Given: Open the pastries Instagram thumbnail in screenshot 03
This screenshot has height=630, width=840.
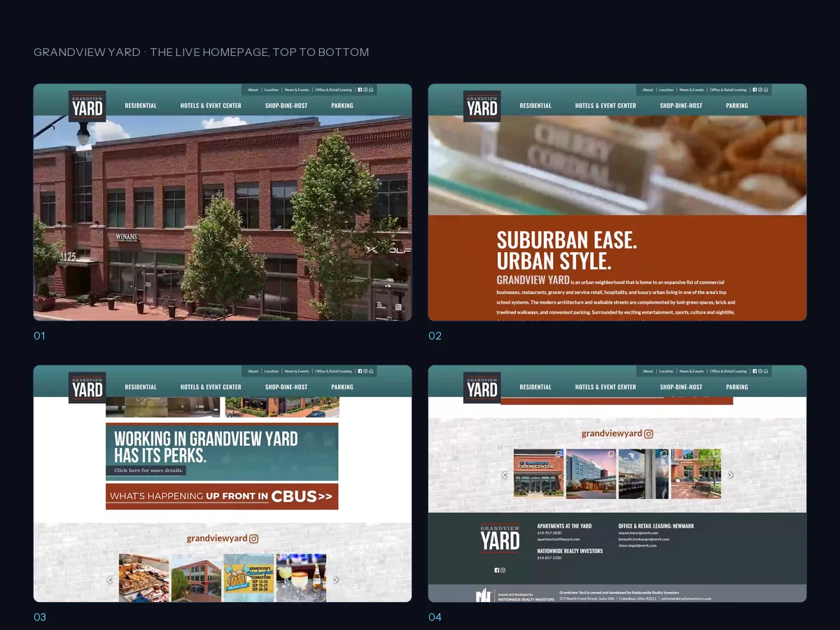Looking at the screenshot, I should (144, 578).
